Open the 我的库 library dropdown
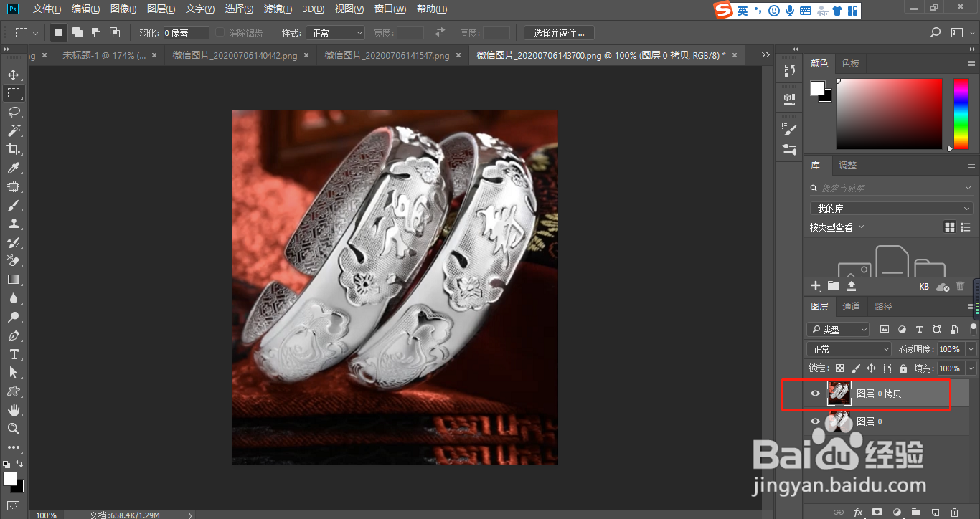Screen dimensions: 980x519 tap(891, 209)
